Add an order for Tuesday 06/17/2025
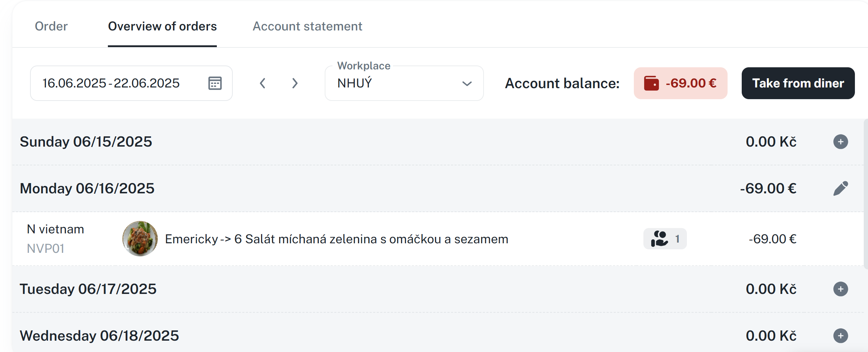 coord(840,289)
